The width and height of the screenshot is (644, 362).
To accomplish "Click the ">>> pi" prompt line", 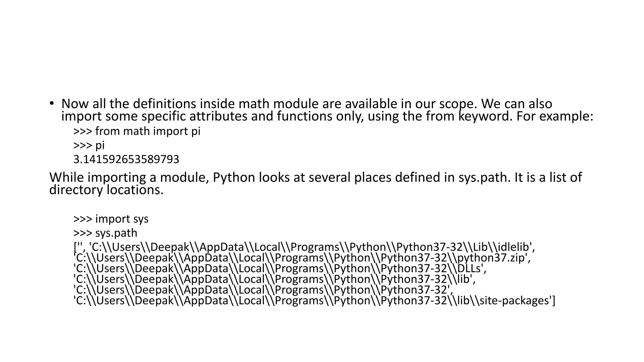I will [89, 145].
